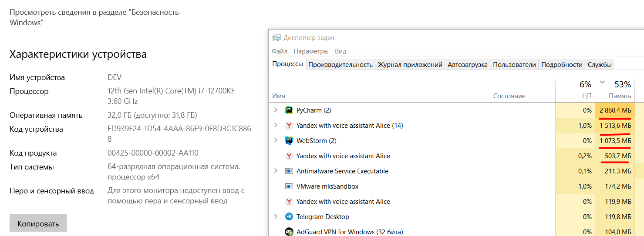This screenshot has width=644, height=236.
Task: Click the device name value DEV
Action: [x=115, y=77]
